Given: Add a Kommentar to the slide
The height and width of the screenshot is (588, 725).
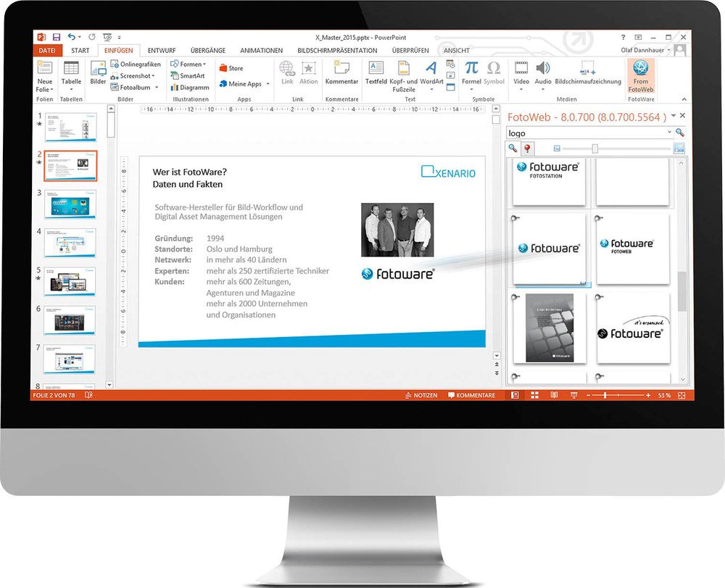Looking at the screenshot, I should pyautogui.click(x=341, y=73).
